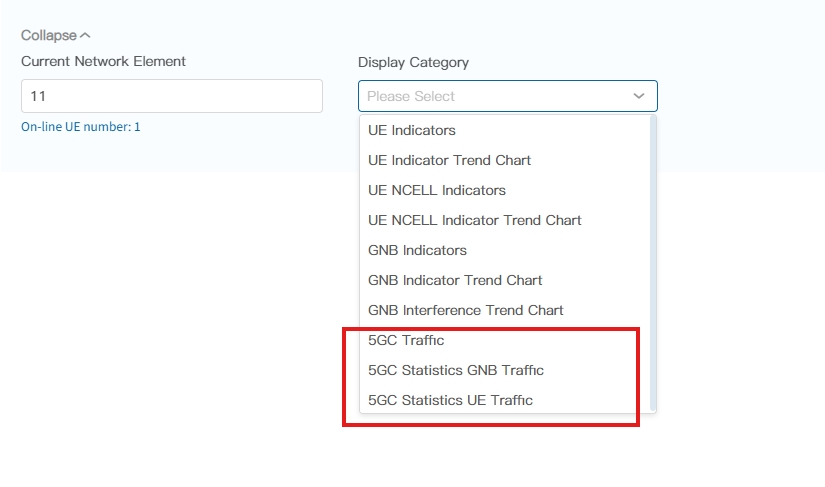Select GNB Indicator Trend Chart option
825x487 pixels.
click(x=455, y=280)
